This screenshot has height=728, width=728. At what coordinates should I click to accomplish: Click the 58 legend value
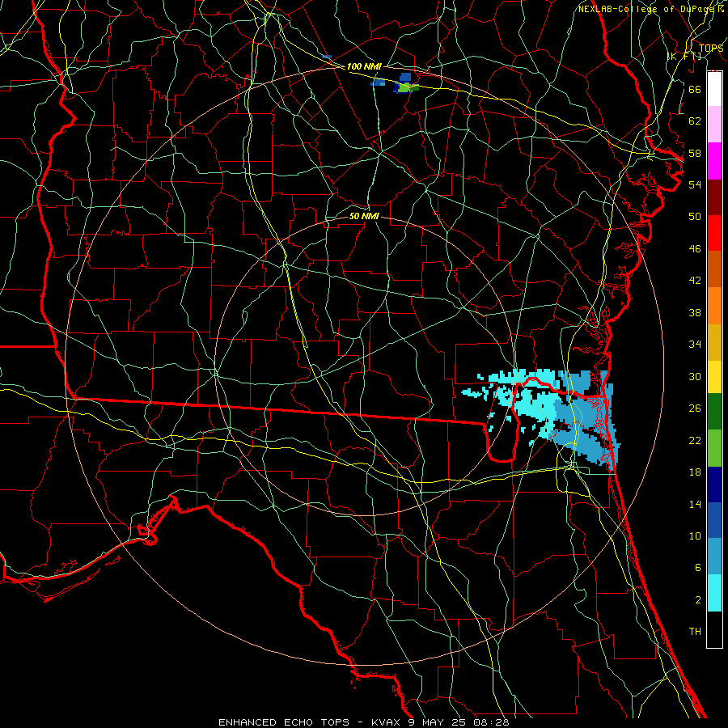[695, 153]
